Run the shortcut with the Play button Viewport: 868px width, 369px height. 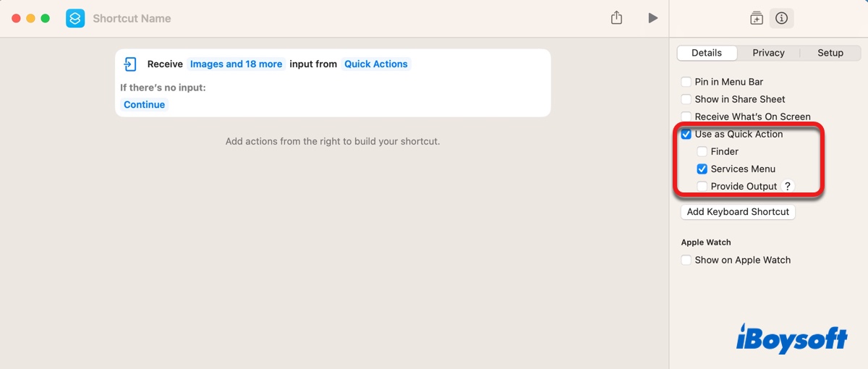click(x=652, y=18)
